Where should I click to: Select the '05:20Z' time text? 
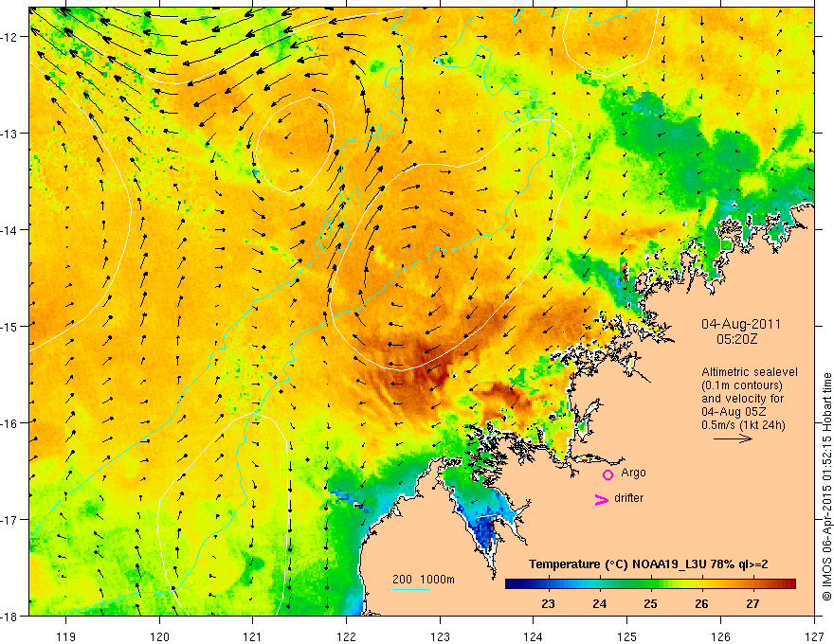coord(736,339)
